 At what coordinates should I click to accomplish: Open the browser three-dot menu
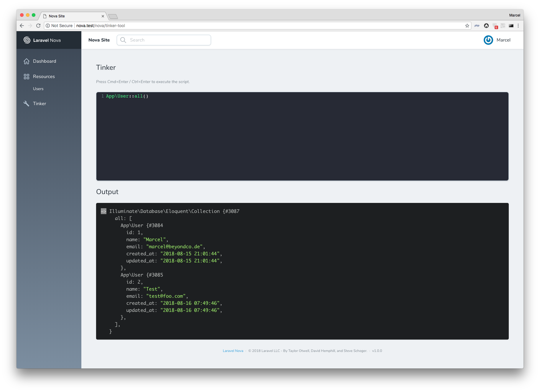point(518,26)
